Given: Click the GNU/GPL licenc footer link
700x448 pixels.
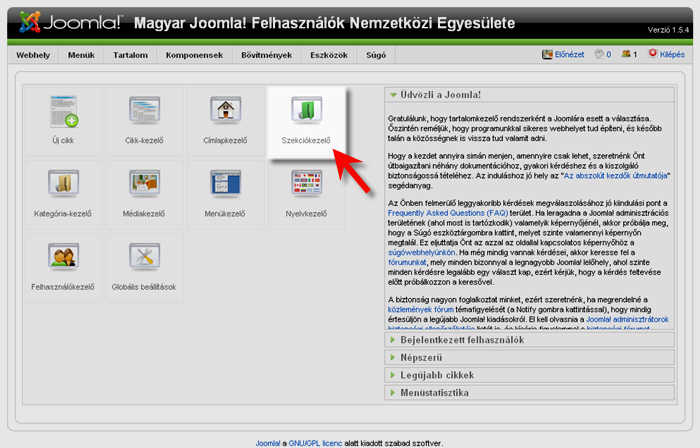Looking at the screenshot, I should coord(315,443).
